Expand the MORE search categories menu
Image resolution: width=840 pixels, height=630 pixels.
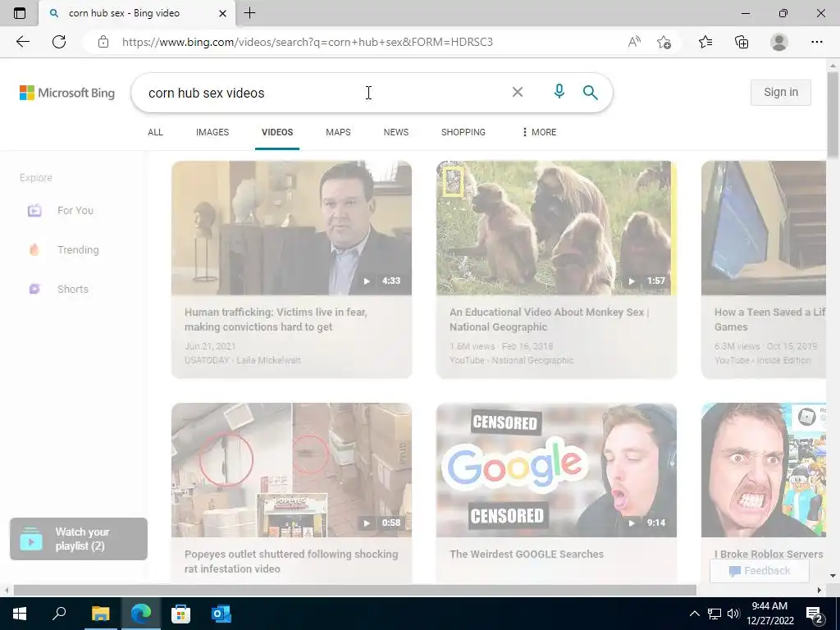tap(539, 132)
